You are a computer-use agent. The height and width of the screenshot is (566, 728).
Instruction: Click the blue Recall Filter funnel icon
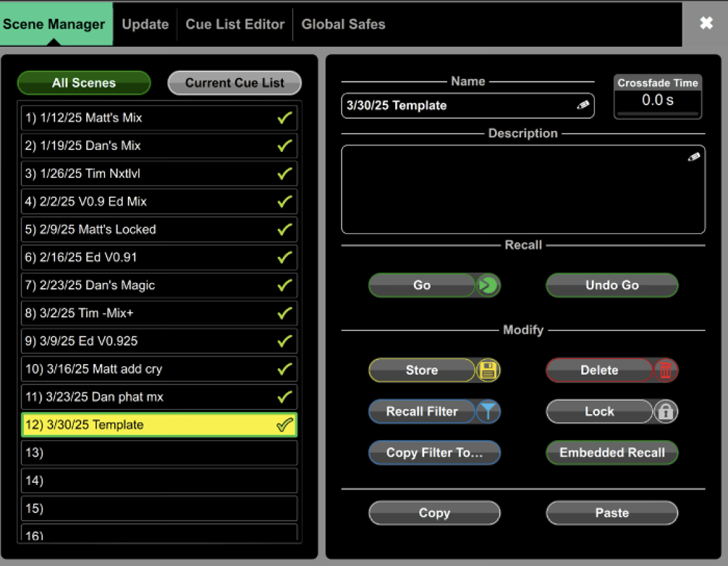pos(488,412)
